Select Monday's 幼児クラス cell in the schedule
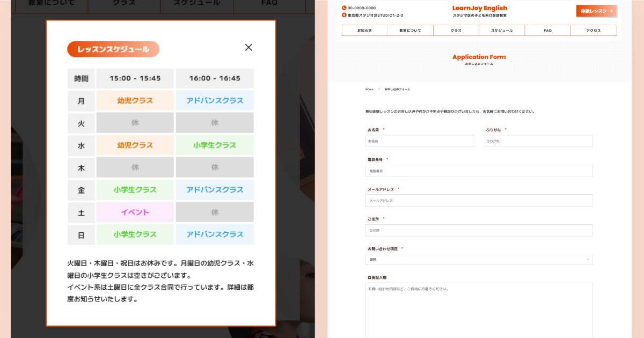 (135, 101)
